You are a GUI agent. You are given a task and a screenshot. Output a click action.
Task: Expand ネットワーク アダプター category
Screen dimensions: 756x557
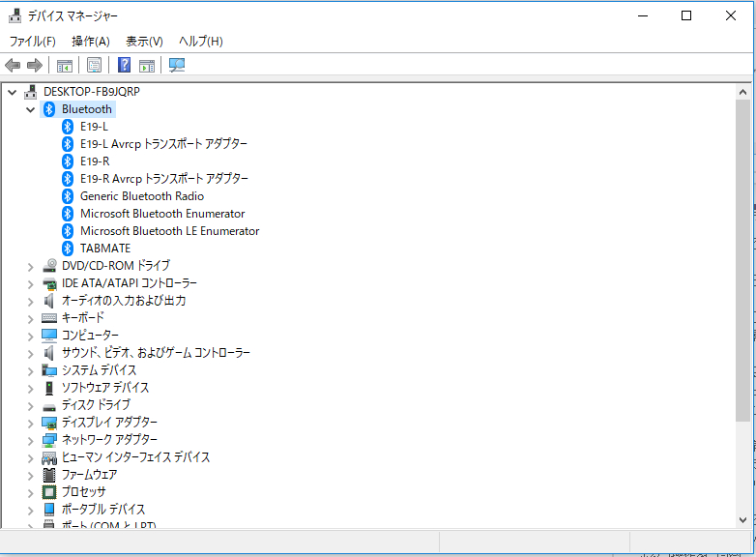point(30,440)
